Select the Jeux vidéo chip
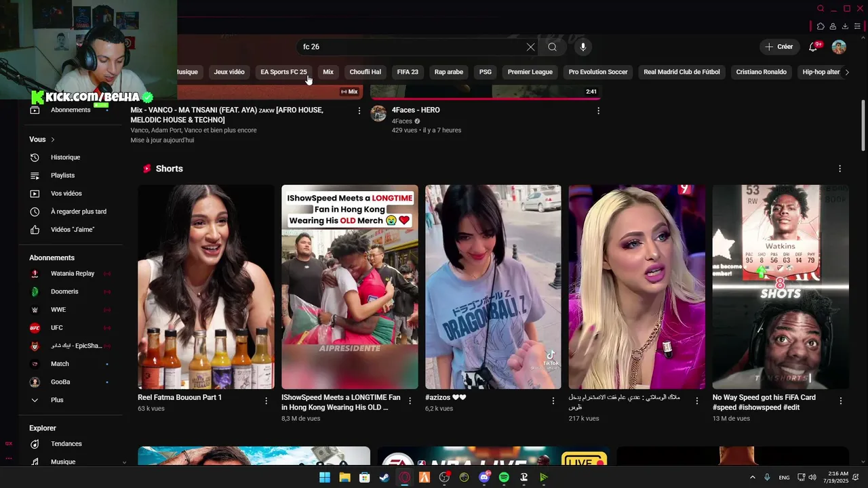 tap(229, 72)
